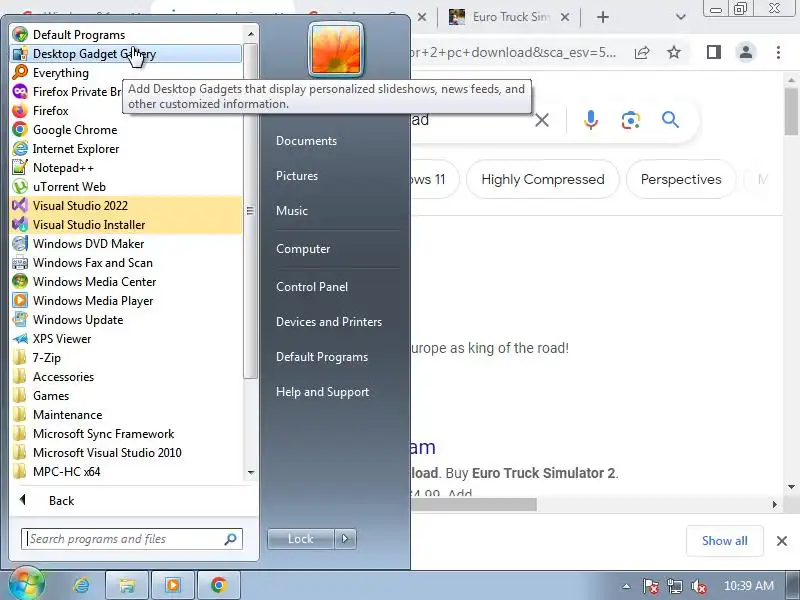Screen dimensions: 800x600
Task: Search by image with Google Lens
Action: [x=631, y=120]
